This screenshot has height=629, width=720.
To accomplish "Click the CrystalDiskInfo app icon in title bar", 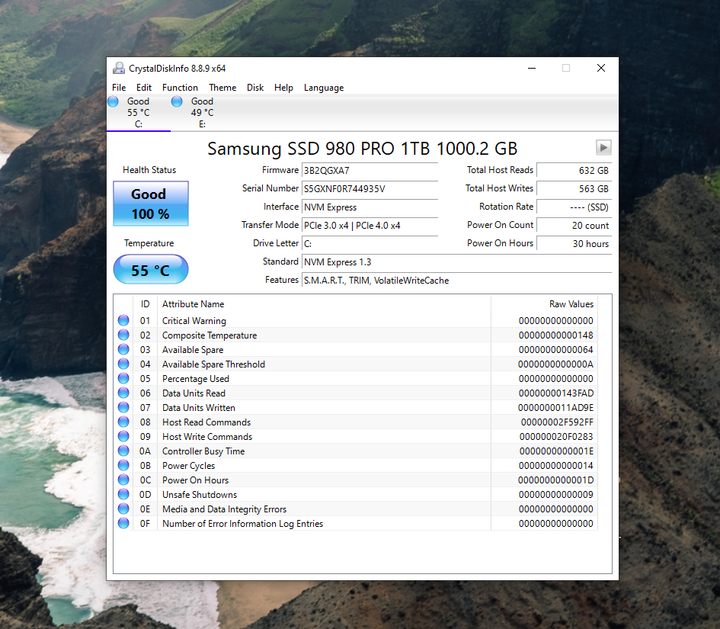I will point(119,68).
